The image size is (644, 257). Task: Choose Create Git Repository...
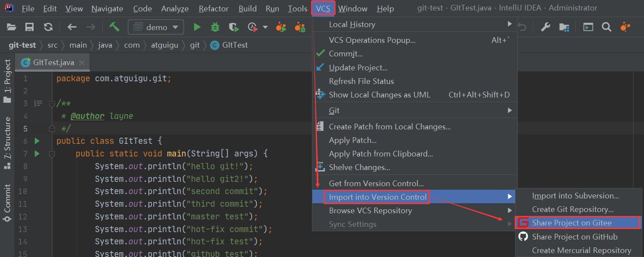(x=578, y=209)
